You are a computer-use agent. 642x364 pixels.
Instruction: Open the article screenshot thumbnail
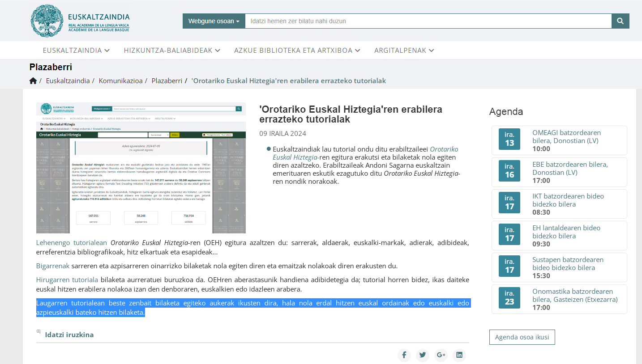[141, 168]
